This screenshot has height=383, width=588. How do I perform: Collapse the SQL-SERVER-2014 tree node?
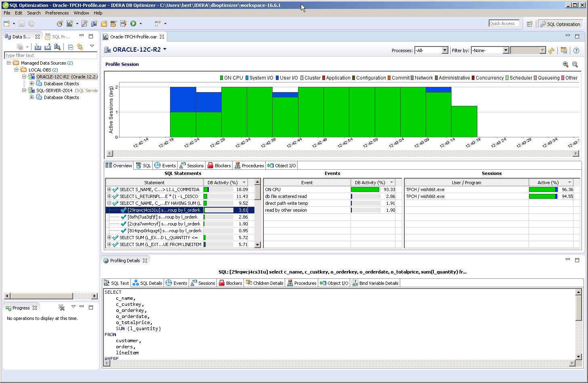[24, 90]
